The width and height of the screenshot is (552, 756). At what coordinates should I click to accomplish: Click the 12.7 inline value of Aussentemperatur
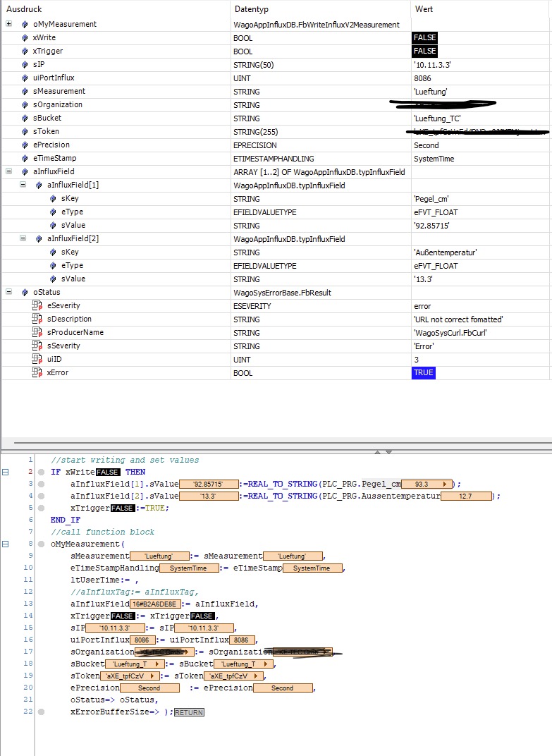466,496
